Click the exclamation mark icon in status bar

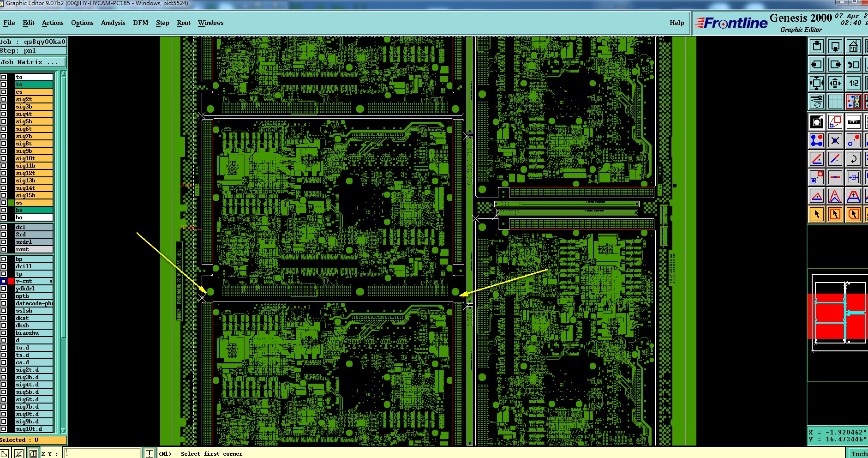(149, 453)
